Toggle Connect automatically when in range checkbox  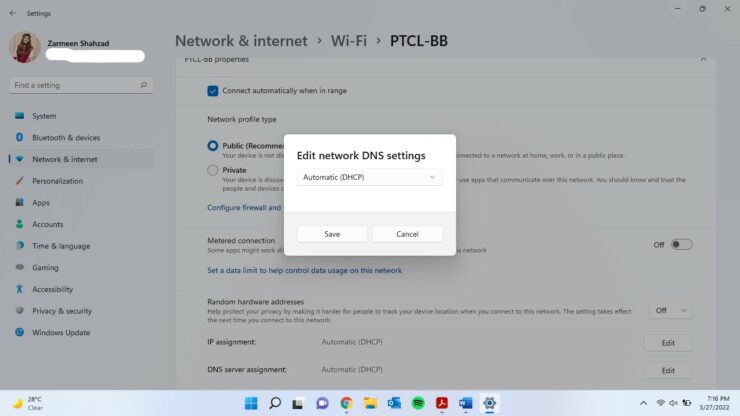click(x=213, y=91)
